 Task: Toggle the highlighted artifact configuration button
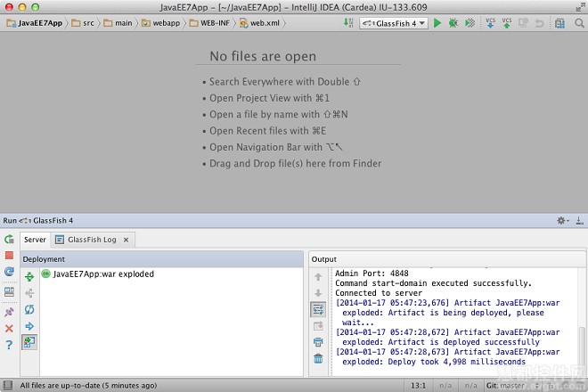(29, 342)
